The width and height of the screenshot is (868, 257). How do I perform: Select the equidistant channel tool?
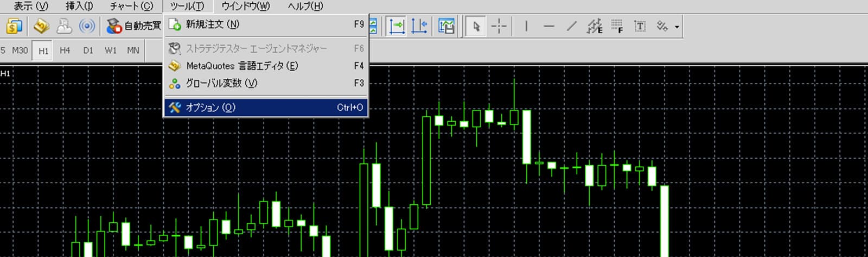(x=595, y=26)
